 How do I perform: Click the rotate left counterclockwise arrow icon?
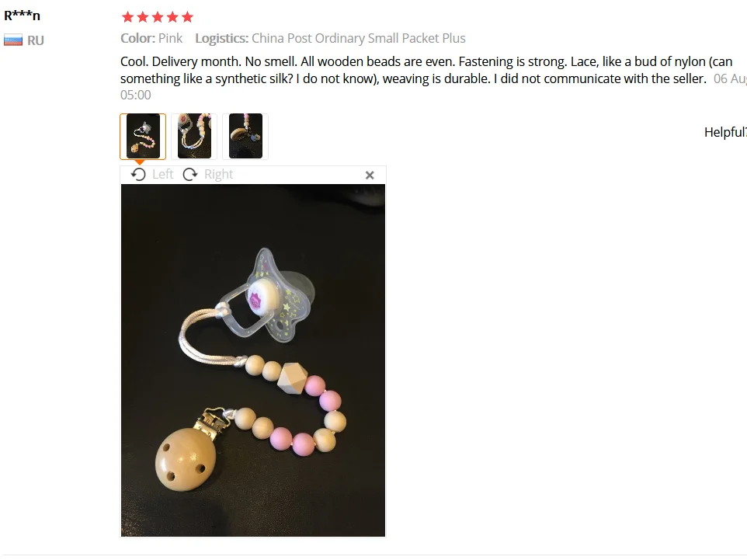tap(138, 175)
